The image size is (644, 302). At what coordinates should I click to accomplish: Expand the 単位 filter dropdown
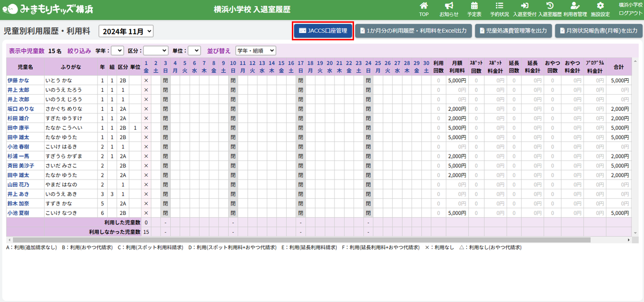click(194, 51)
